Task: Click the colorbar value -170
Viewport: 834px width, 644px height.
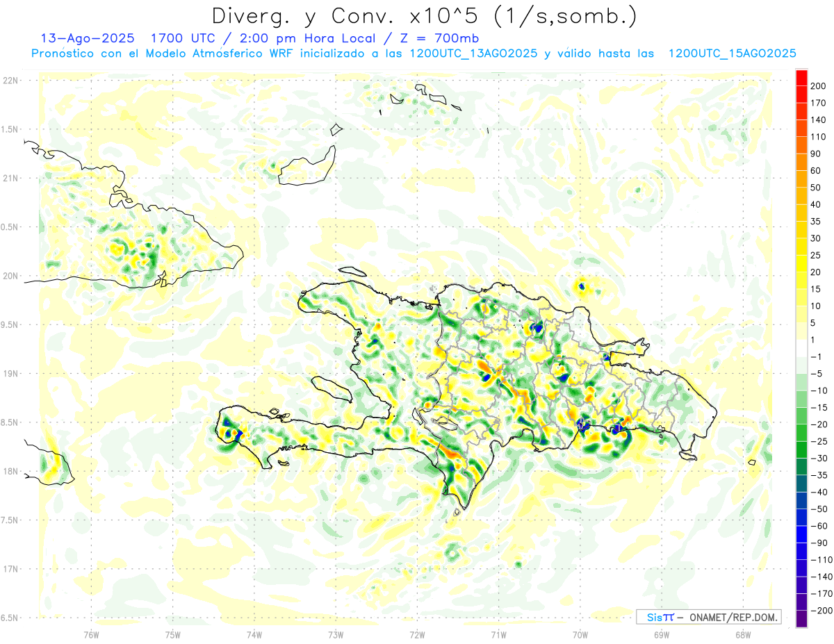Action: [821, 593]
